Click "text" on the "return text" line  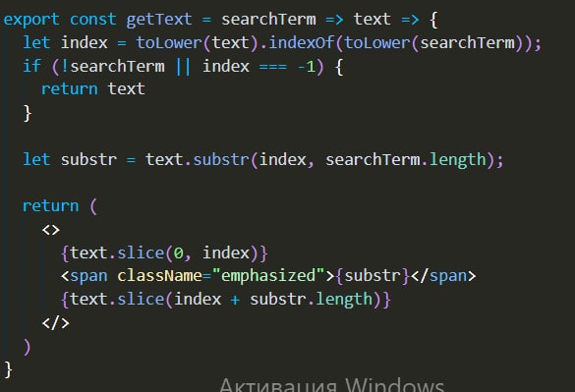(126, 89)
